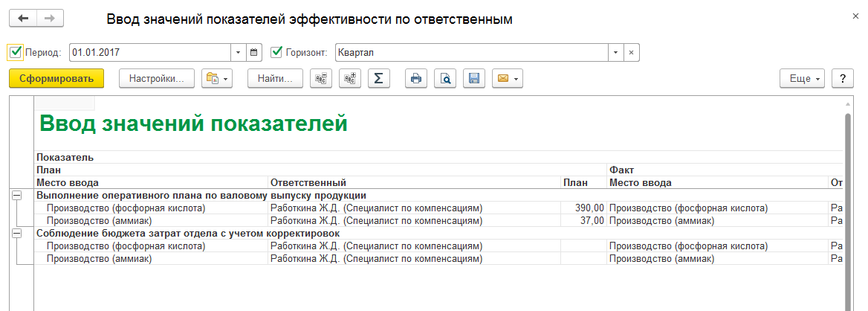The height and width of the screenshot is (311, 868).
Task: Click the forward navigation arrow
Action: tap(50, 19)
